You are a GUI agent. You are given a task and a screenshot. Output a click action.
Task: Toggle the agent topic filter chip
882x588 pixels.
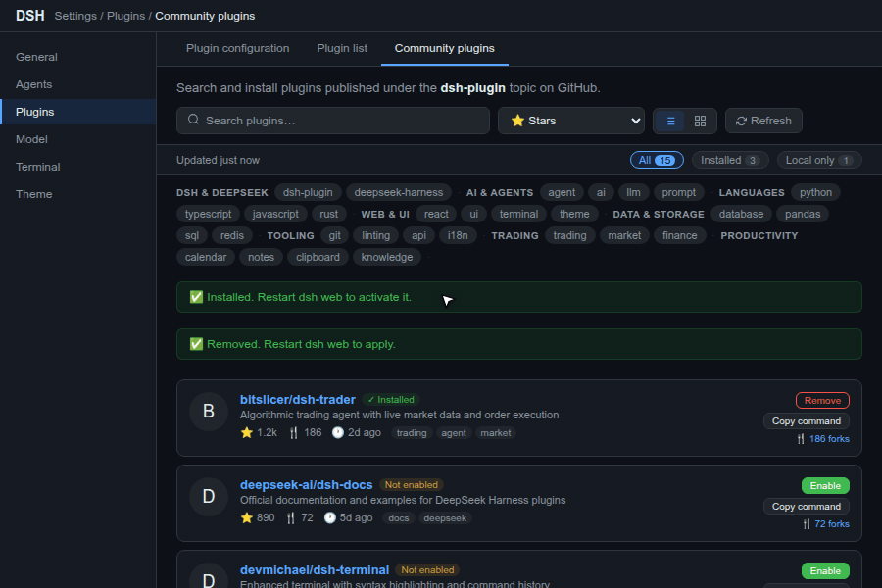pos(562,192)
